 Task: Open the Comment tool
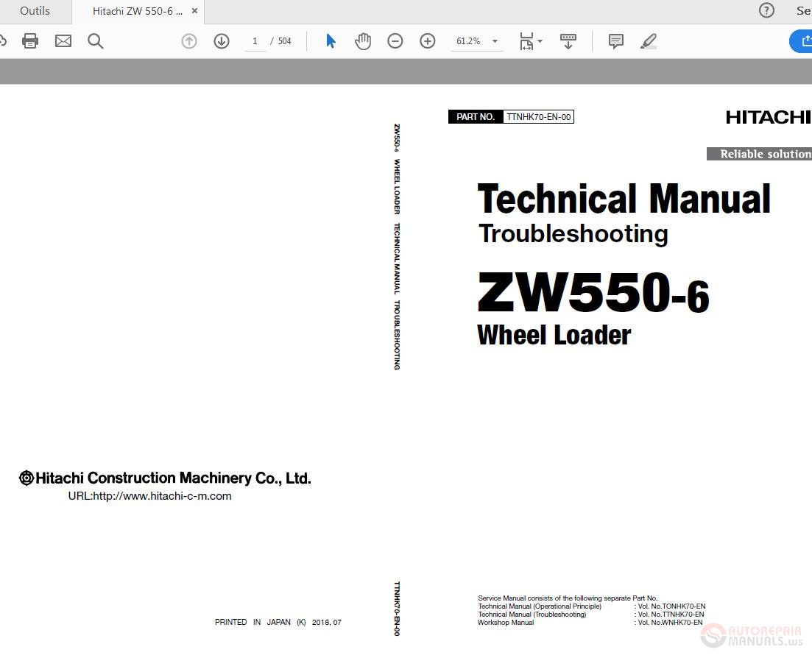coord(615,40)
